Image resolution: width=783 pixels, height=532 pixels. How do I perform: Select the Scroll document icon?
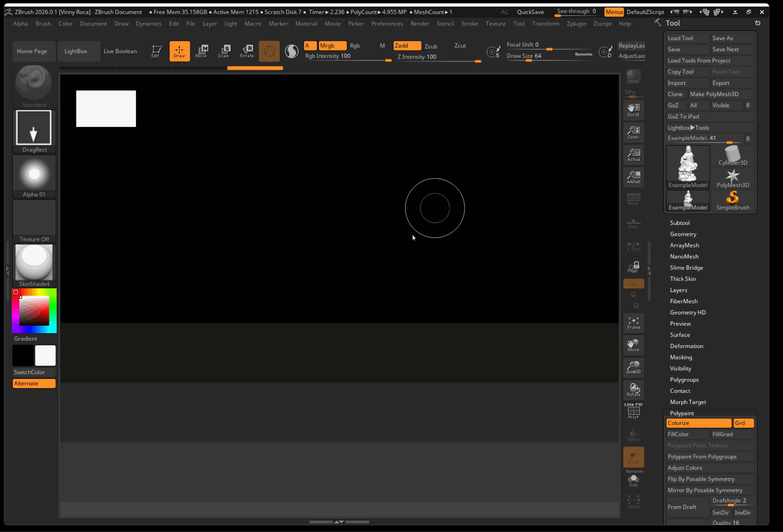pyautogui.click(x=633, y=110)
